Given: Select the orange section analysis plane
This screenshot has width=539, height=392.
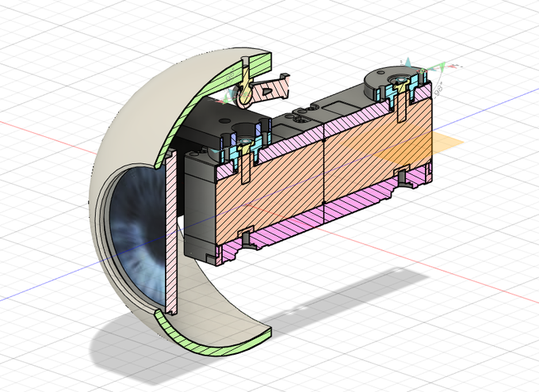Looking at the screenshot, I should [447, 143].
